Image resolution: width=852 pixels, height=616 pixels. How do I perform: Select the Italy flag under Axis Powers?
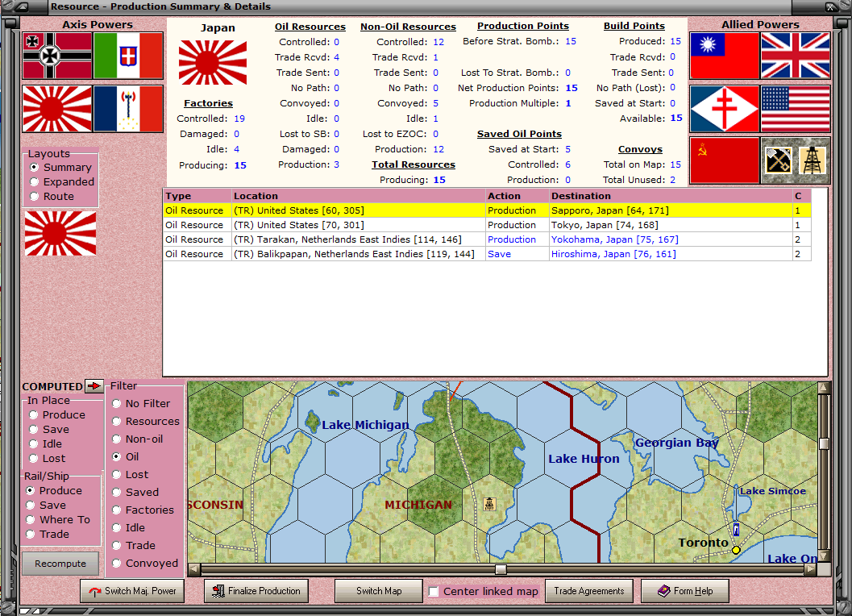[x=128, y=56]
